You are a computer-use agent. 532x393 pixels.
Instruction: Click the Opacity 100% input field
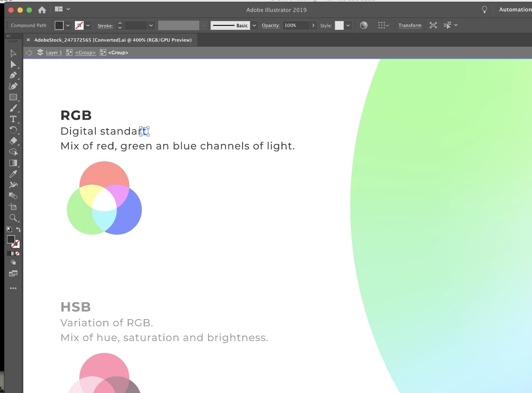tap(296, 25)
